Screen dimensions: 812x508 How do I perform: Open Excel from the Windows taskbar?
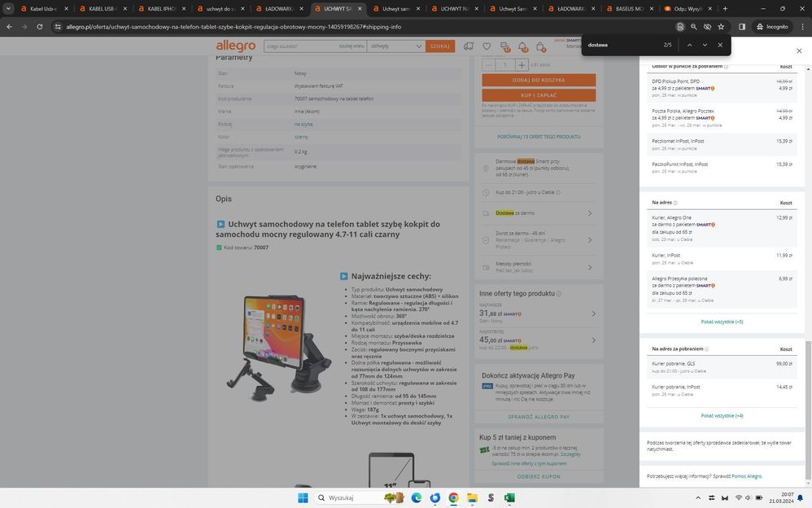coord(509,497)
